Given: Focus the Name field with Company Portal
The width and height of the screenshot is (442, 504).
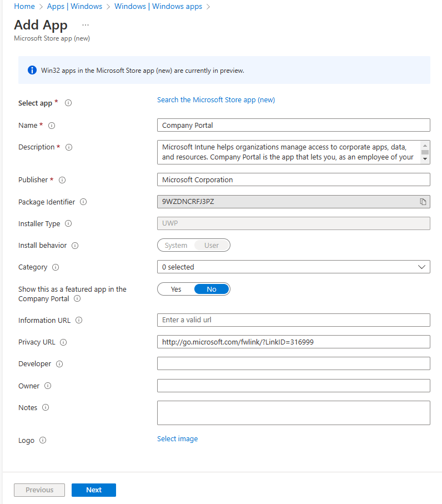Looking at the screenshot, I should [x=293, y=125].
